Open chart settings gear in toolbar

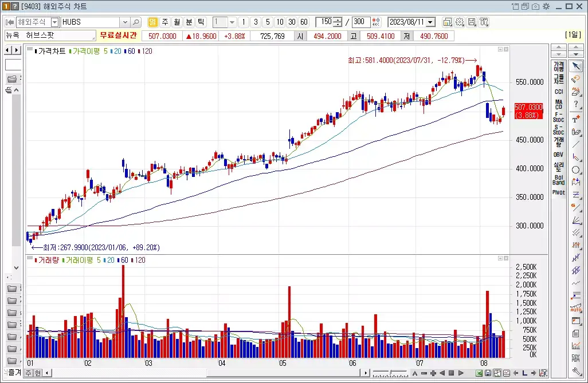[x=460, y=22]
